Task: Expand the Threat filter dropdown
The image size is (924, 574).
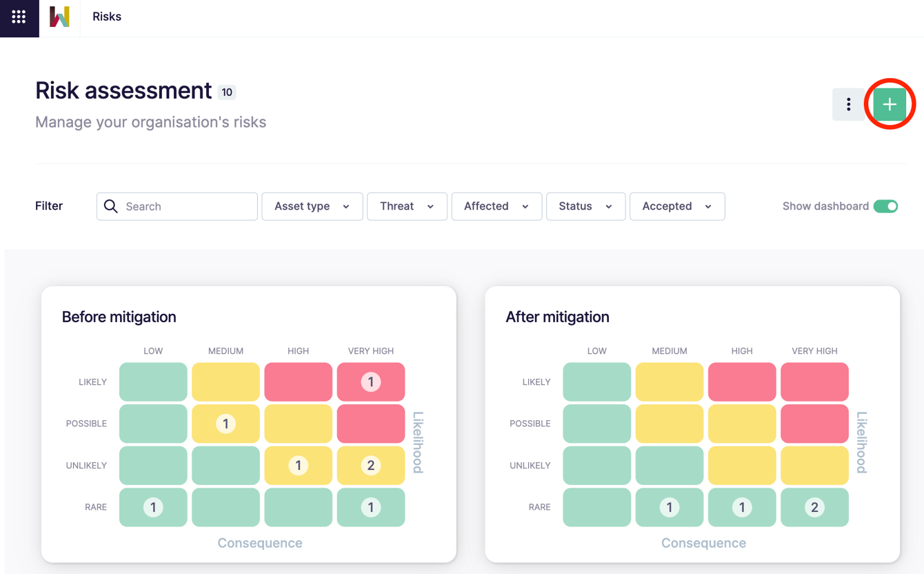Action: click(407, 206)
